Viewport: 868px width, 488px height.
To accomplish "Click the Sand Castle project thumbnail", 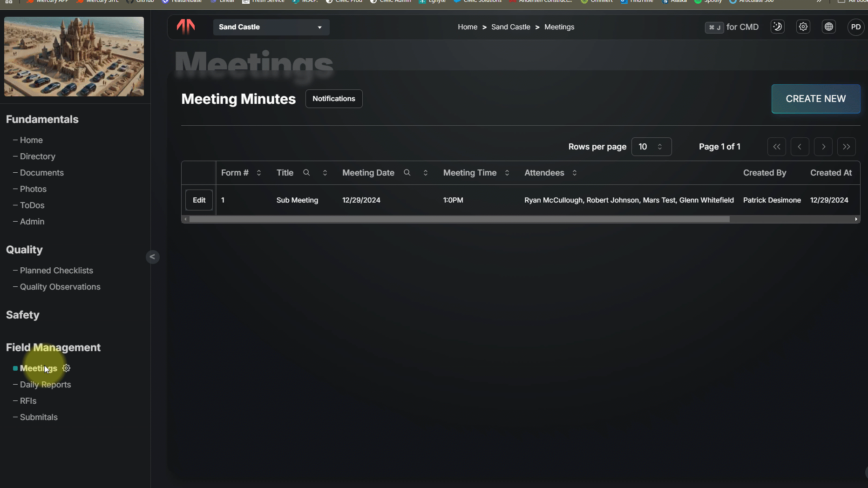I will pyautogui.click(x=74, y=57).
